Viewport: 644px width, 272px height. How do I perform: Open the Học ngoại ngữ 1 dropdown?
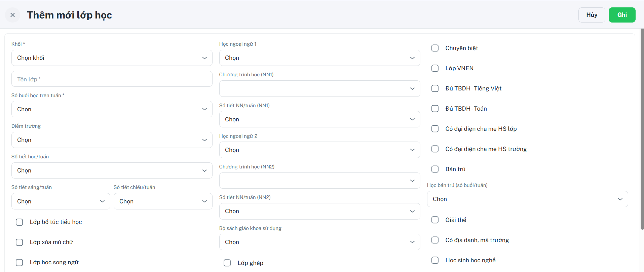319,58
